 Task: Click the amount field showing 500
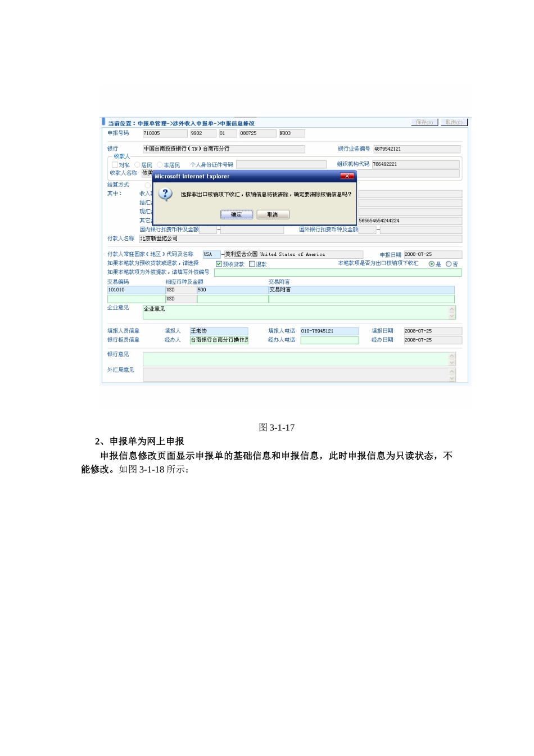(x=233, y=290)
